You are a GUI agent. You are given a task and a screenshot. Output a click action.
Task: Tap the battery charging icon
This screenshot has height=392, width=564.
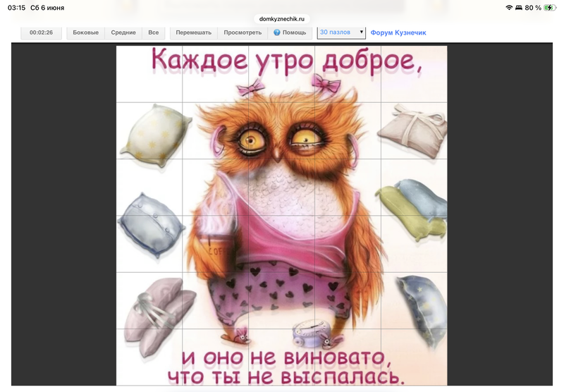tap(550, 8)
